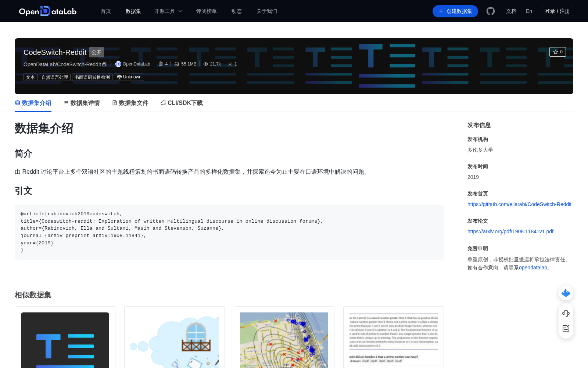Open the arxiv.org 1908.11841v1.pdf paper link
Screen dimensions: 588x368
(510, 231)
